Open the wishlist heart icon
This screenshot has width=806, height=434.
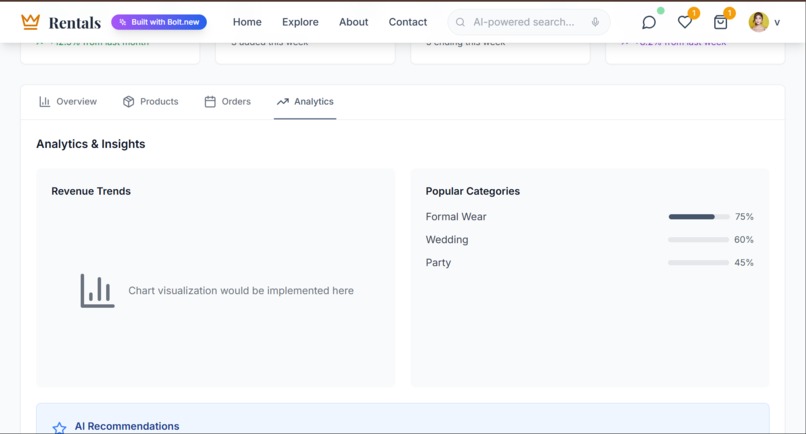[x=684, y=22]
